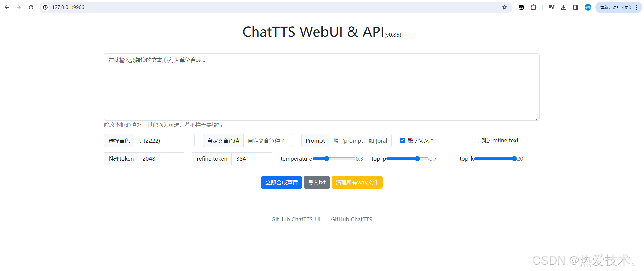Open the GitHub ChatTTS-UI link
The height and width of the screenshot is (271, 644).
pos(296,219)
